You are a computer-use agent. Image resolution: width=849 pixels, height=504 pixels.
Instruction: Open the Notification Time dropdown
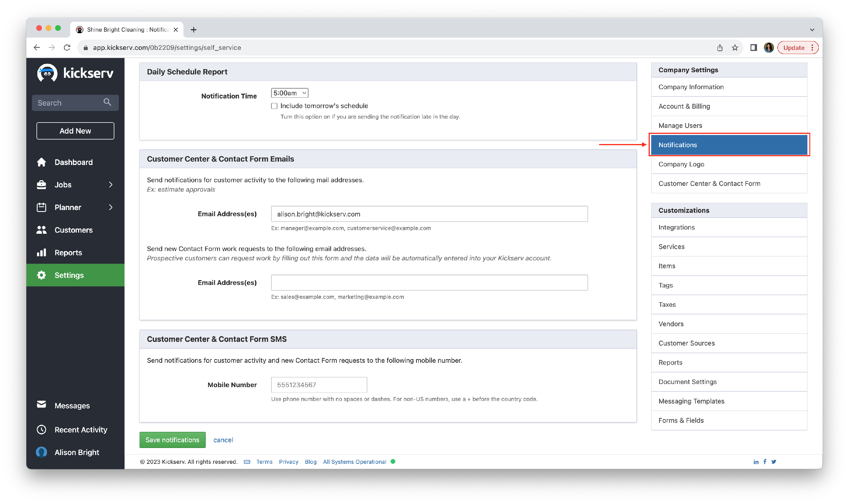pyautogui.click(x=289, y=93)
